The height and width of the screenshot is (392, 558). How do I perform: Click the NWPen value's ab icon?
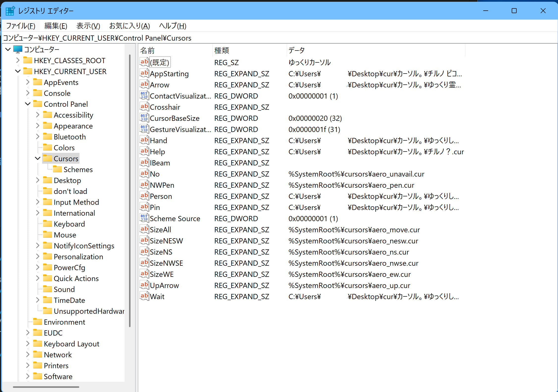144,184
